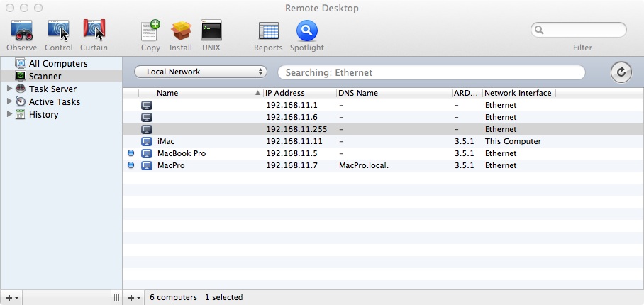Screen dimensions: 644x305
Task: Select All Computers in the sidebar
Action: click(x=58, y=64)
